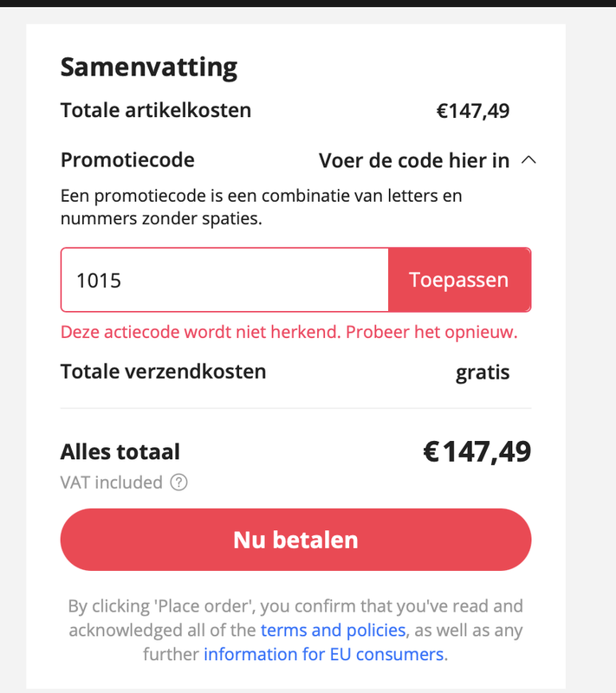
Task: Click the Totale artikelkosten amount €147,49
Action: point(472,111)
